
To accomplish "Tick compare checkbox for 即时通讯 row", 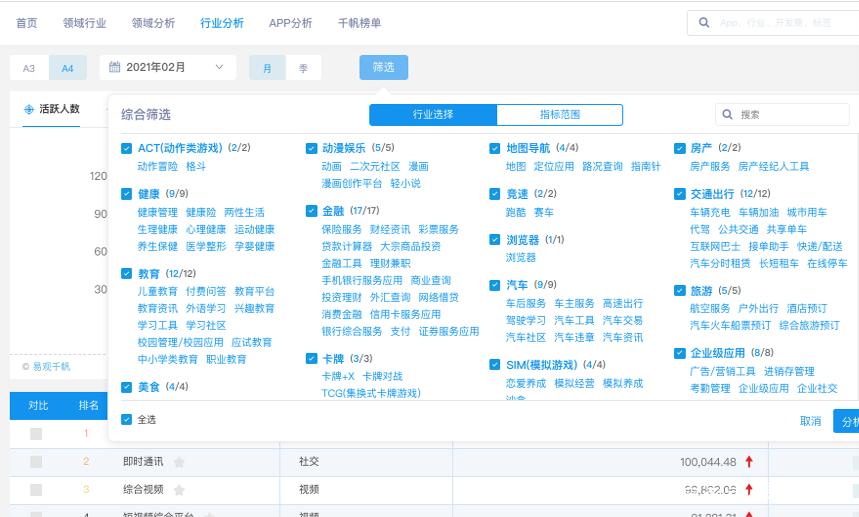I will [36, 462].
